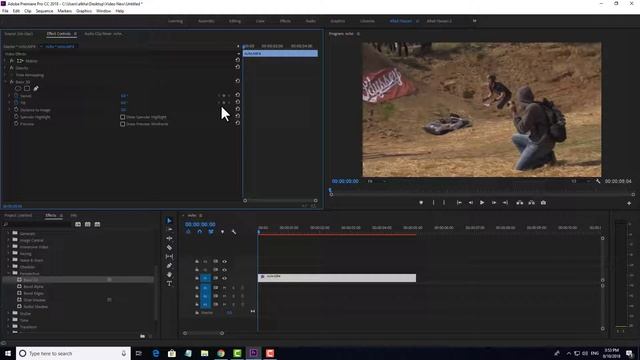This screenshot has height=360, width=640.
Task: Select the Slip tool
Action: tap(169, 256)
